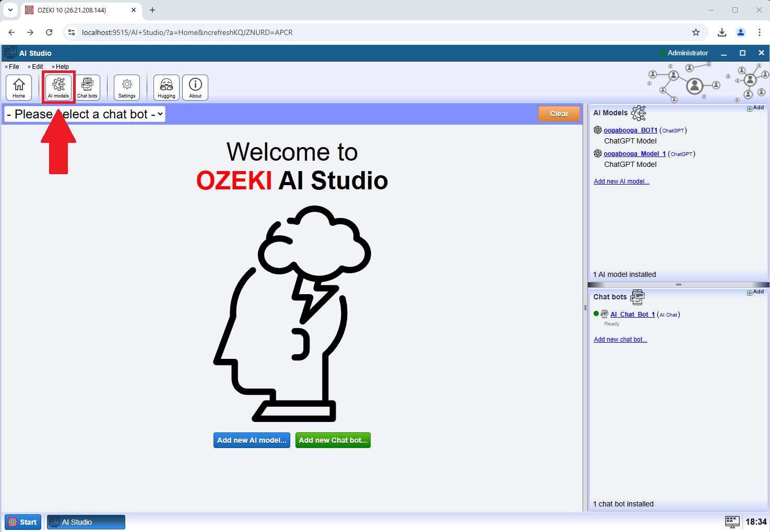Click the blue Add new AI model button
This screenshot has width=770, height=532.
tap(252, 440)
